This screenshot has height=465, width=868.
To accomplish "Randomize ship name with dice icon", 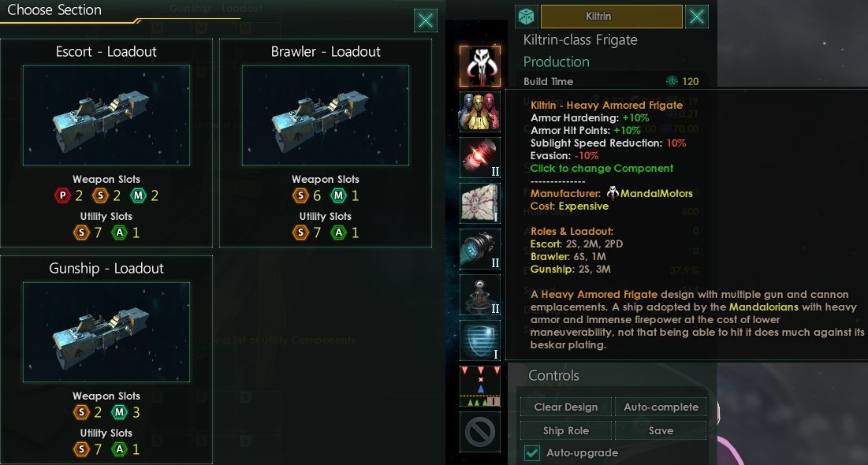I will (526, 17).
